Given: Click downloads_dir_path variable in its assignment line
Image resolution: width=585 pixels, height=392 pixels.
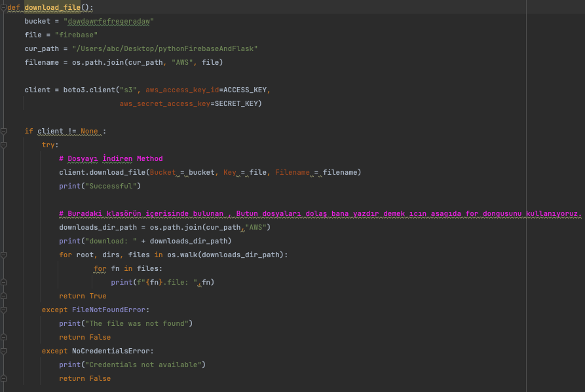Looking at the screenshot, I should click(98, 227).
